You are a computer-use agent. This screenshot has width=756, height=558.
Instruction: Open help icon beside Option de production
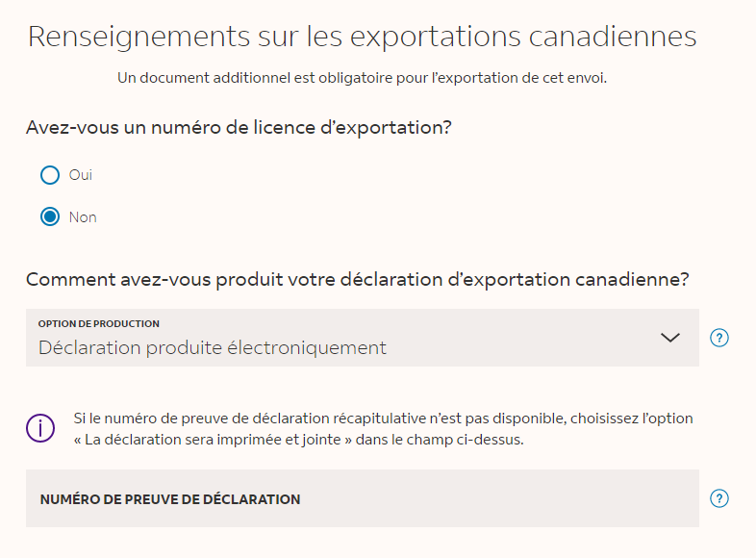(x=718, y=338)
